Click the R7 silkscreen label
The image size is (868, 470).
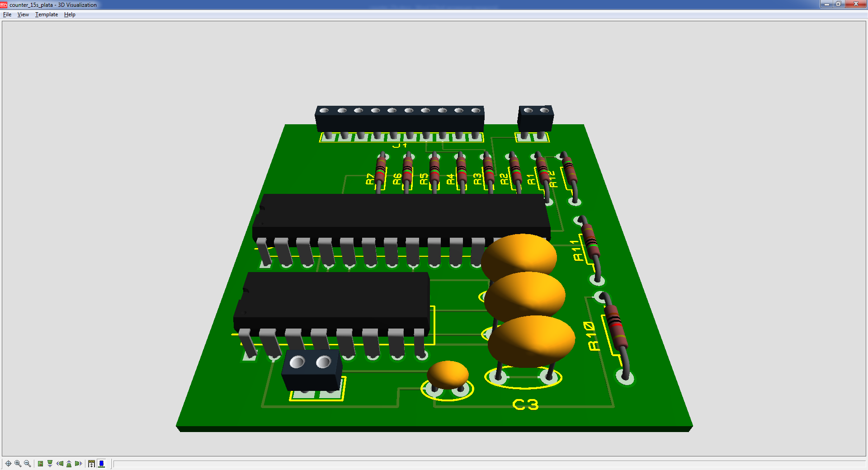click(x=370, y=179)
